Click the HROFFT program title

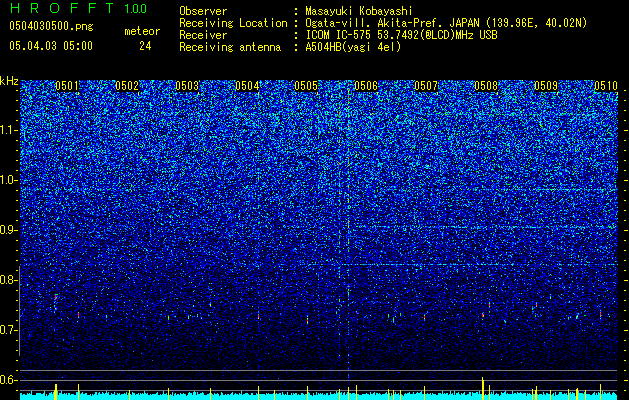tap(62, 8)
